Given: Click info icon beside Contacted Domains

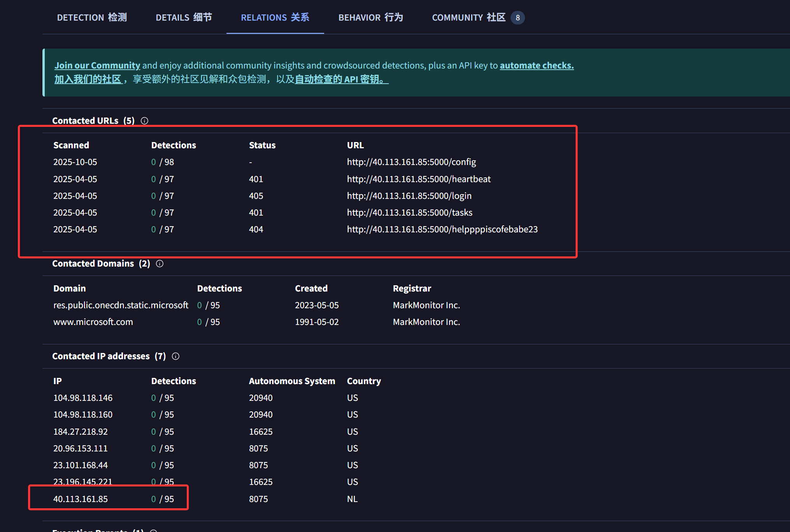Looking at the screenshot, I should coord(160,263).
